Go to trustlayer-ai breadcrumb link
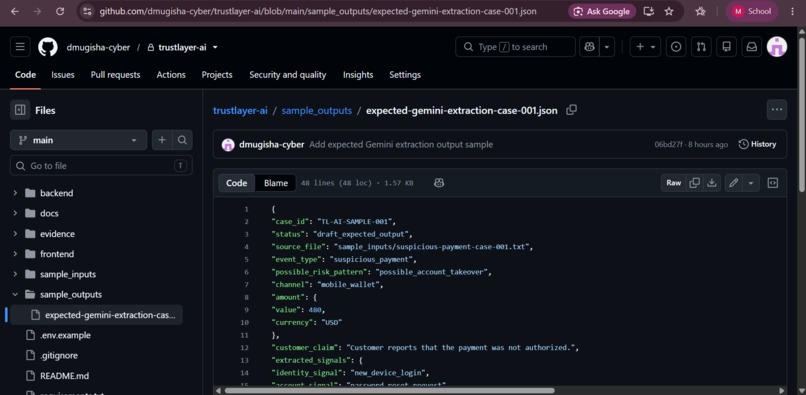This screenshot has height=395, width=806. [x=240, y=111]
